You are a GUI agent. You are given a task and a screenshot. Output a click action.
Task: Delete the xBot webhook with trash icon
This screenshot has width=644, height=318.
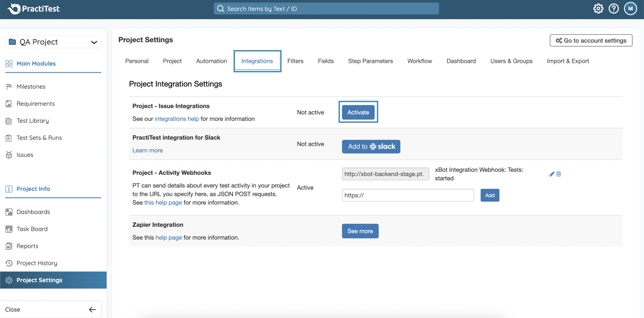(x=558, y=174)
